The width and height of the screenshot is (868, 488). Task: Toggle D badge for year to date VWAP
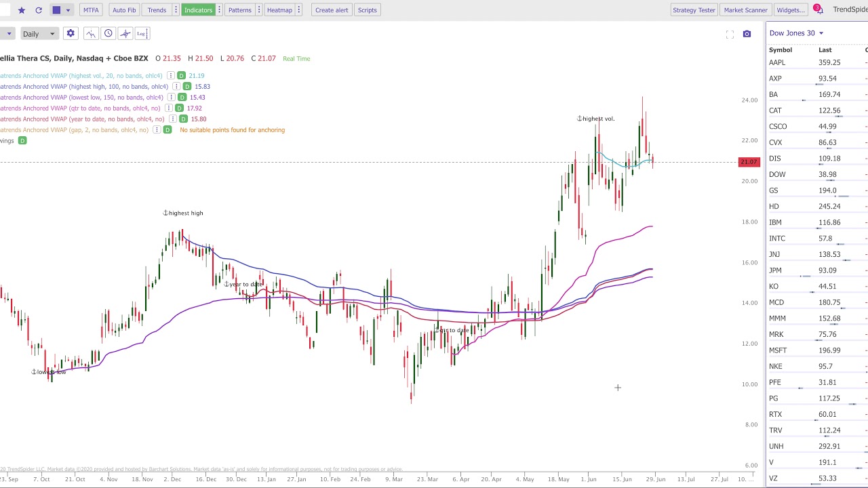tap(183, 119)
